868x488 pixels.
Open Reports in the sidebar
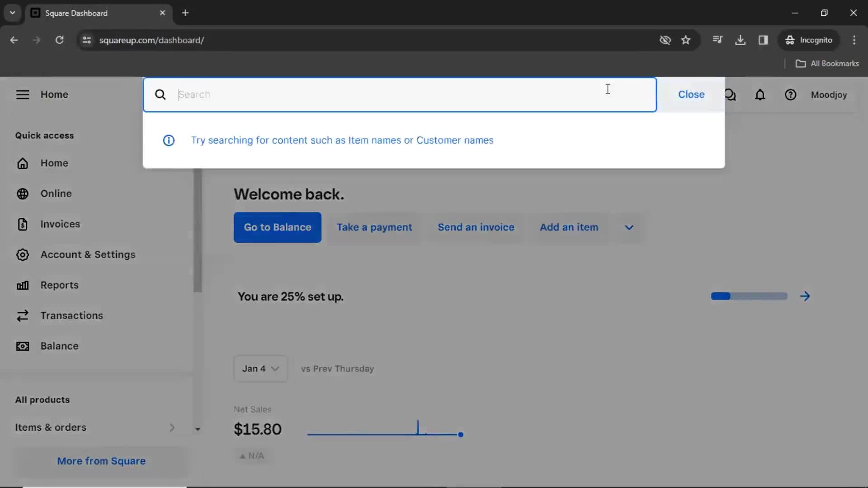point(59,285)
